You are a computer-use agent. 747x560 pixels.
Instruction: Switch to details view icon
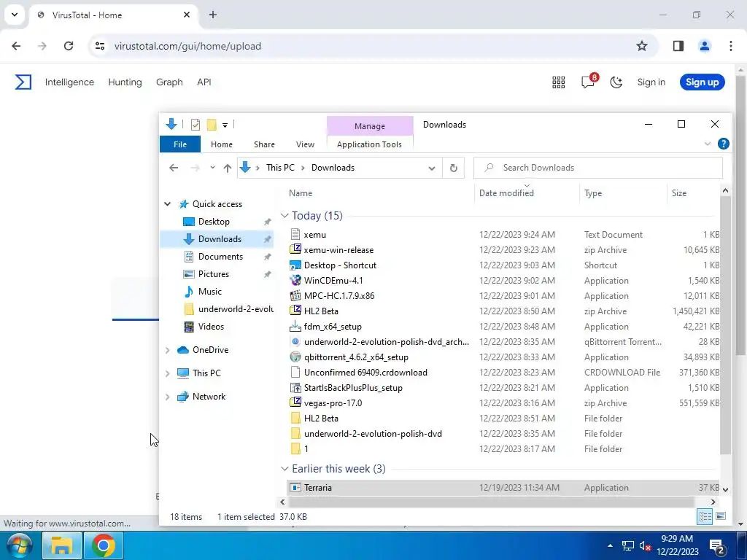[705, 517]
